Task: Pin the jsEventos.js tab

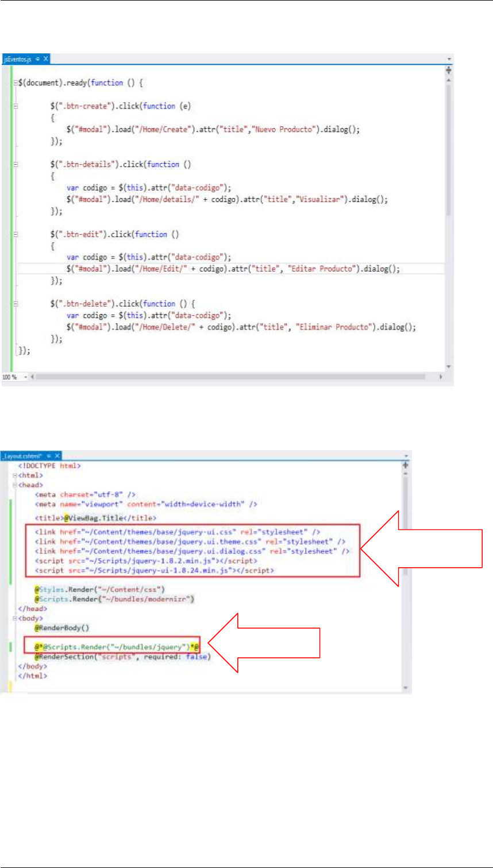Action: [38, 59]
